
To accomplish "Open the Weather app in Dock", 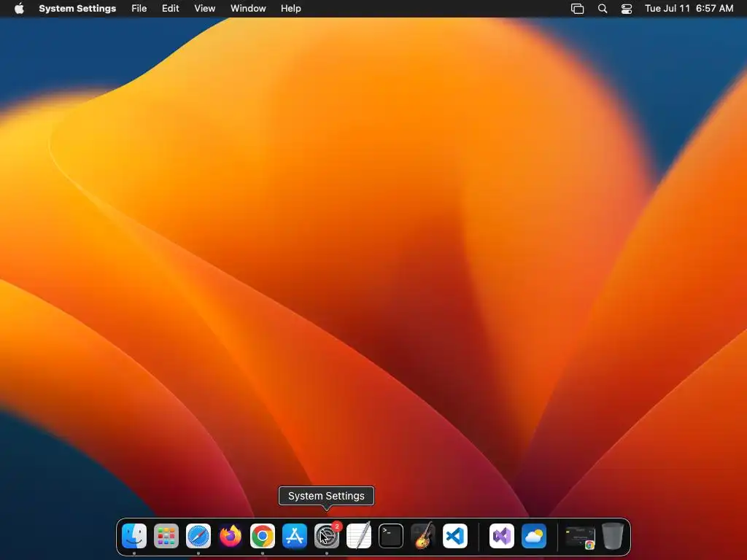I will (x=533, y=536).
